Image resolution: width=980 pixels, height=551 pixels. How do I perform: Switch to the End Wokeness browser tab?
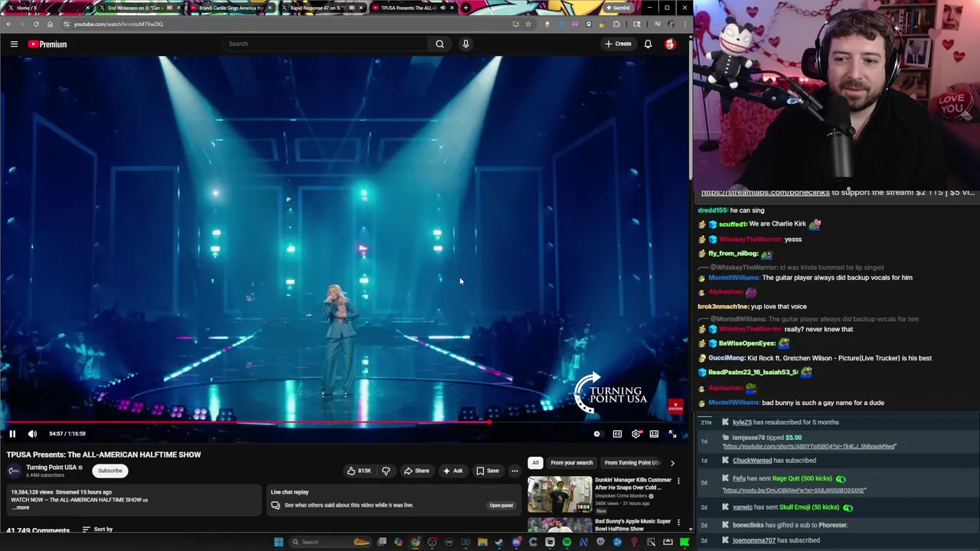pos(138,8)
